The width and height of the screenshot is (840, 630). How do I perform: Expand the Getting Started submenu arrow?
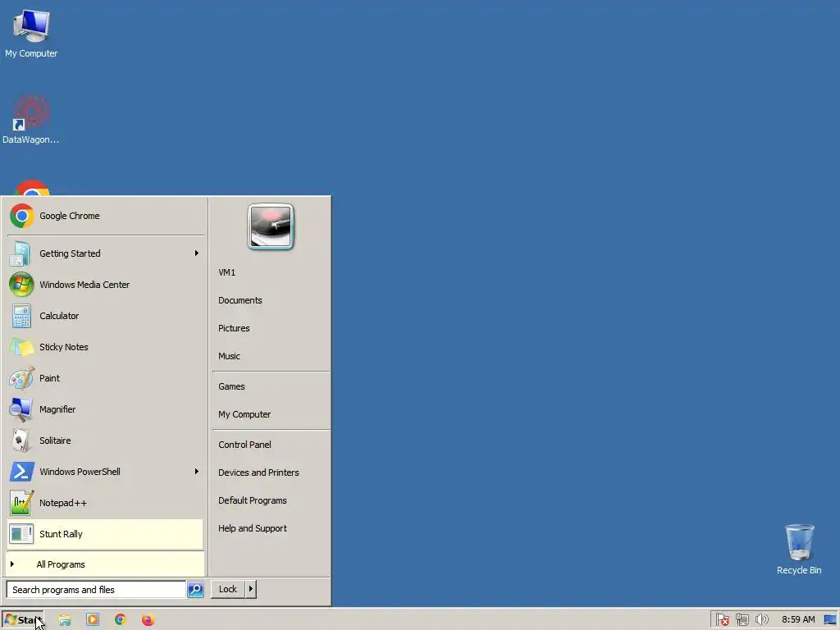click(x=197, y=253)
